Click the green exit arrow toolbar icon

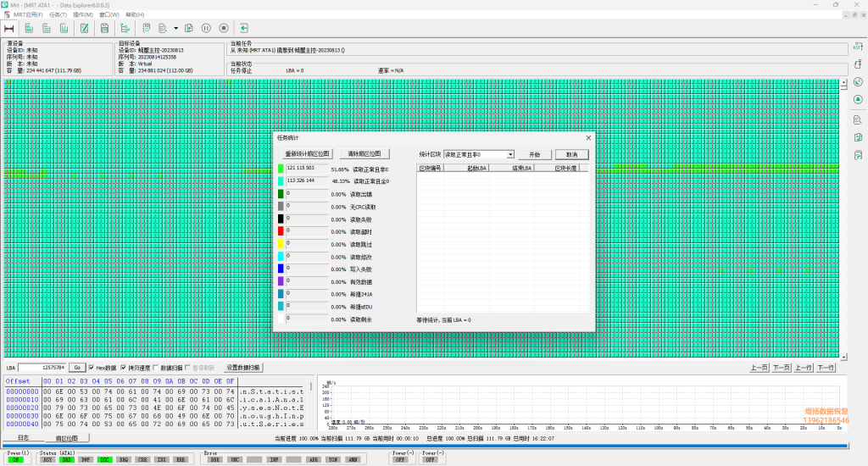[243, 28]
